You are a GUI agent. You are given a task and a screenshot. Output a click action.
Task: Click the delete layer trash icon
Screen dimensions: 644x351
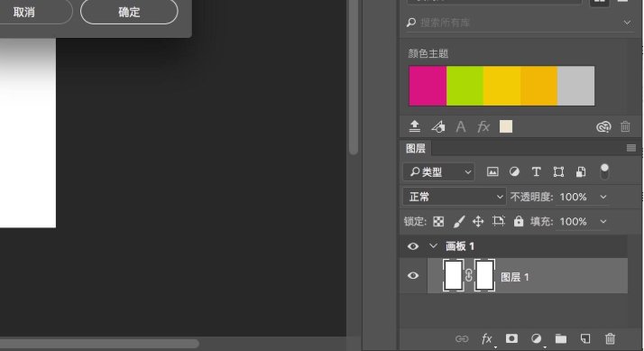tap(610, 338)
